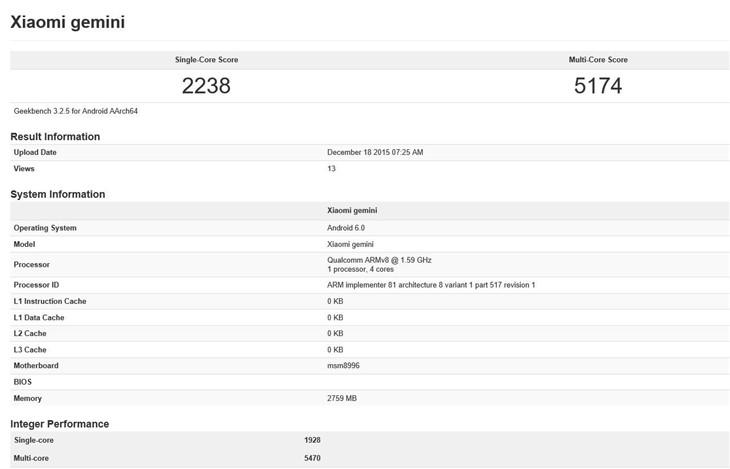The width and height of the screenshot is (730, 469).
Task: Click the single-core score 2238
Action: (206, 86)
